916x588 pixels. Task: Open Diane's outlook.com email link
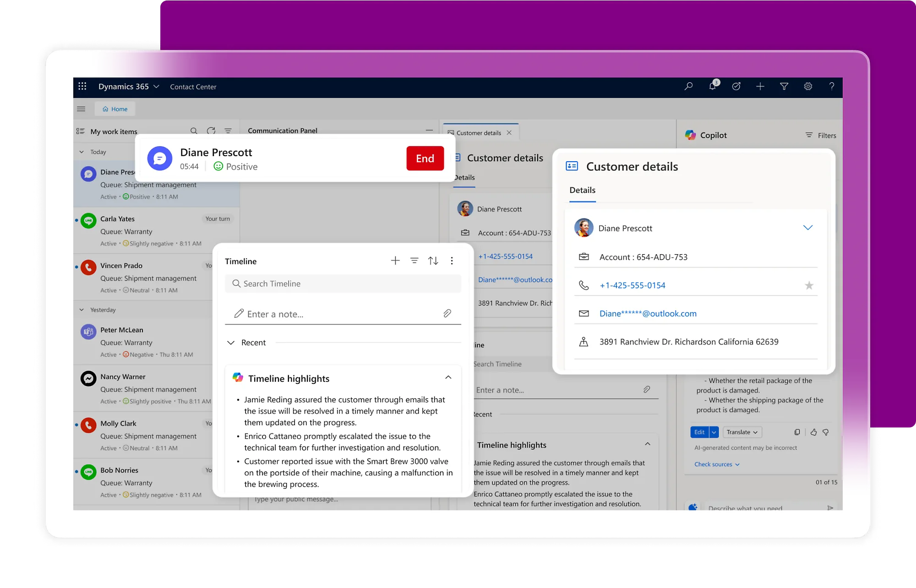tap(648, 314)
